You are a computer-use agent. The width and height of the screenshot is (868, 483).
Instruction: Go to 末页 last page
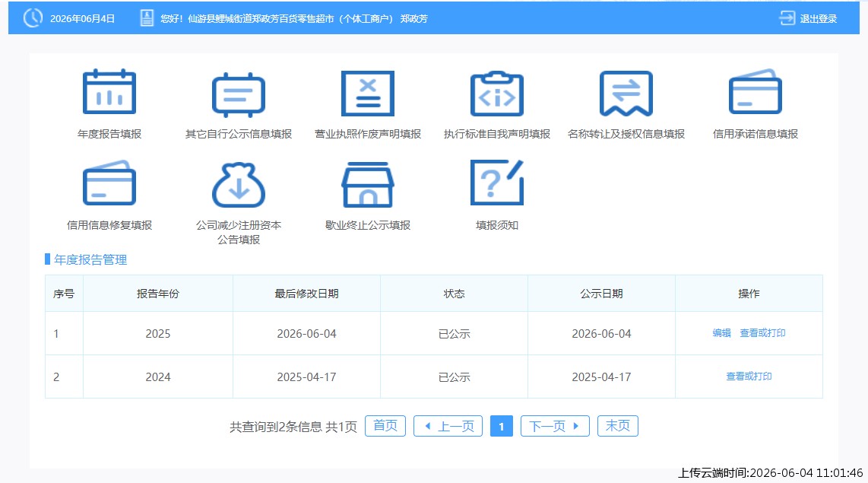618,425
